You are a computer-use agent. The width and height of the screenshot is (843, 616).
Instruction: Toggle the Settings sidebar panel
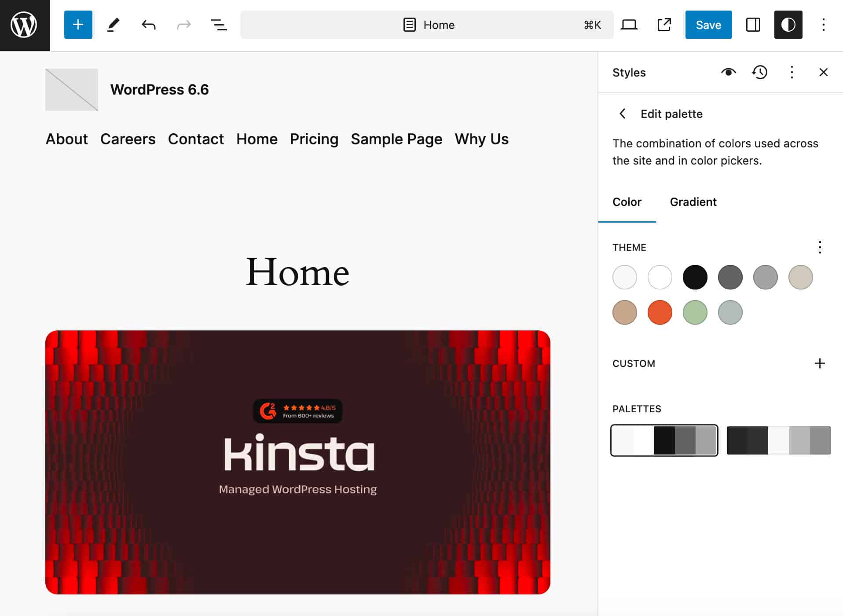[753, 25]
